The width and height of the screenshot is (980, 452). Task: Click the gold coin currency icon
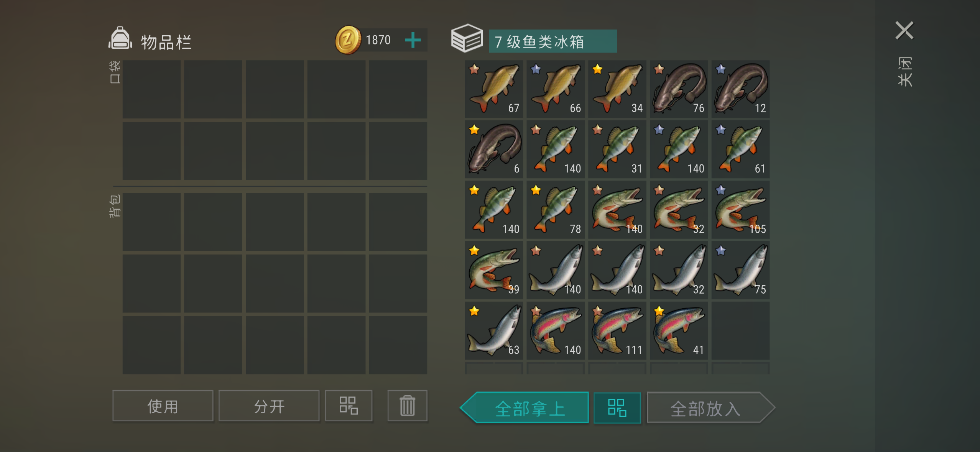pos(348,40)
